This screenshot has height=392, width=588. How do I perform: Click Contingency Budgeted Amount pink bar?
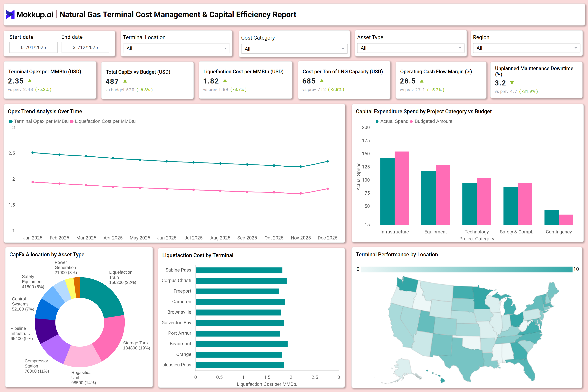coord(566,220)
